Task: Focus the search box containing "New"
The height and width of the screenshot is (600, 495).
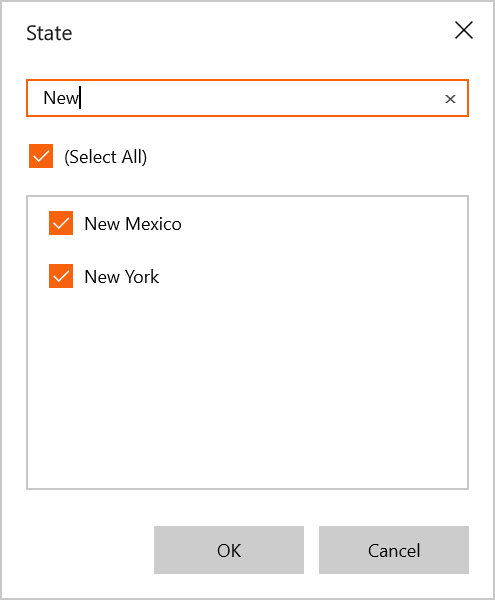Action: pyautogui.click(x=247, y=98)
